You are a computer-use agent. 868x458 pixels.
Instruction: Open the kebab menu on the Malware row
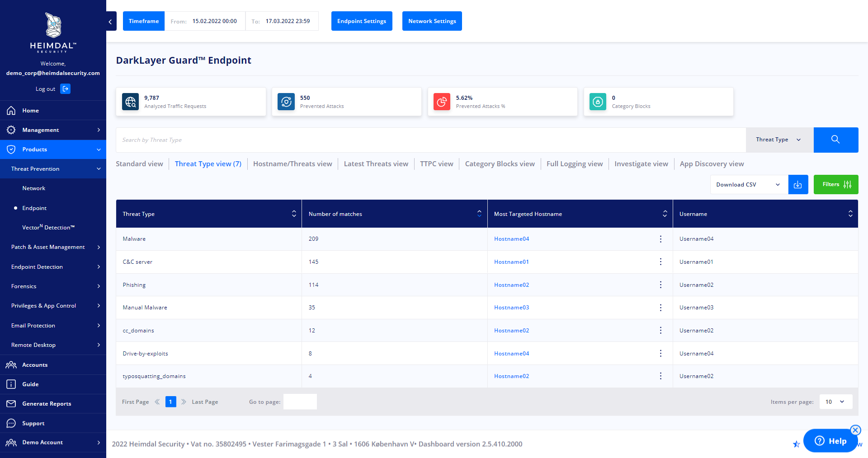(660, 239)
